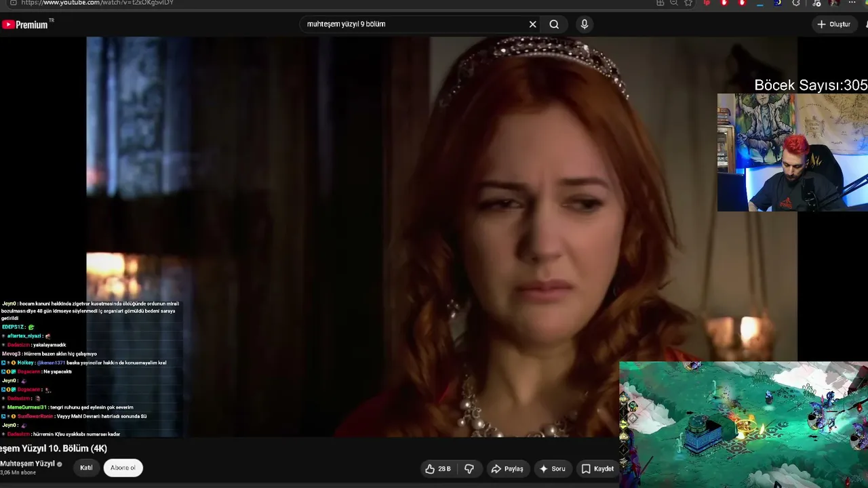Click chat message 'yakalayamadık'
Image resolution: width=868 pixels, height=488 pixels.
(50, 345)
